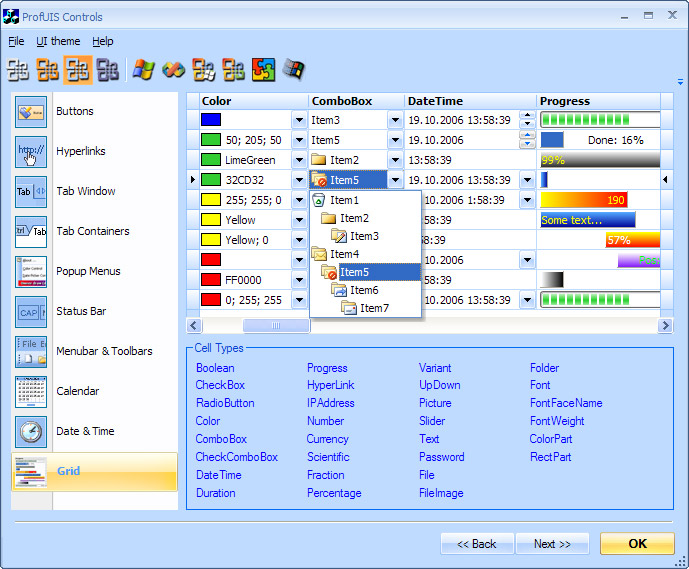The height and width of the screenshot is (569, 689).
Task: Click the 99% gradient progress bar
Action: 600,160
